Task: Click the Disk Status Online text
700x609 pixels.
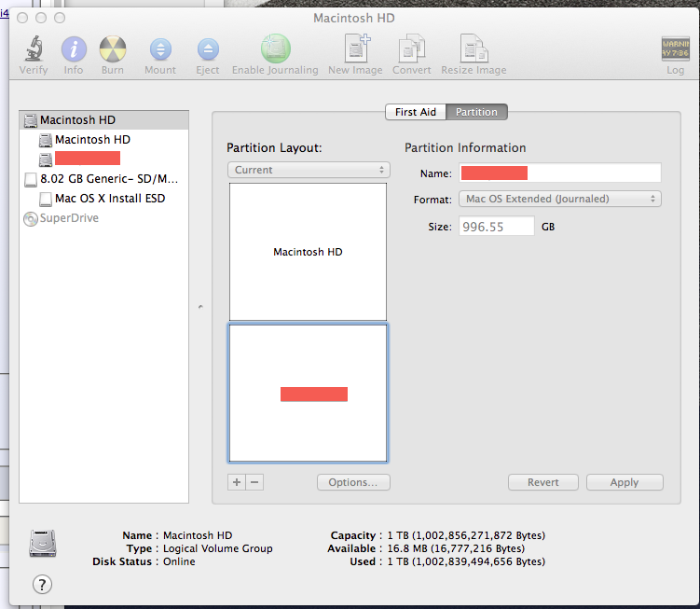Action: pos(179,561)
